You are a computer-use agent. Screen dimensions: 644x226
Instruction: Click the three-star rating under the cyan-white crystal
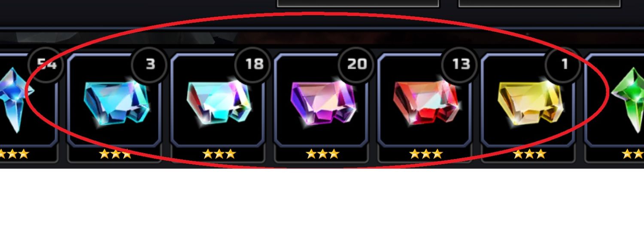point(219,154)
